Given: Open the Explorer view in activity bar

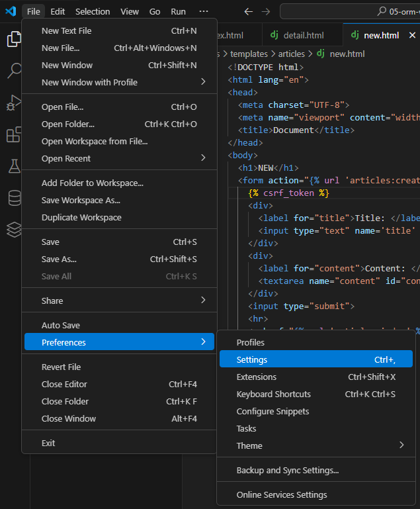Looking at the screenshot, I should pyautogui.click(x=14, y=39).
